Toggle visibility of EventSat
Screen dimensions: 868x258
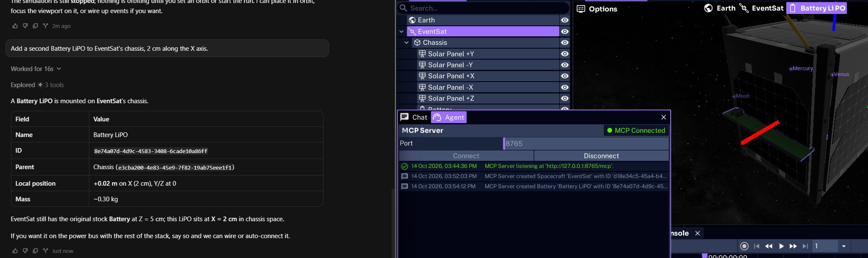tap(565, 31)
